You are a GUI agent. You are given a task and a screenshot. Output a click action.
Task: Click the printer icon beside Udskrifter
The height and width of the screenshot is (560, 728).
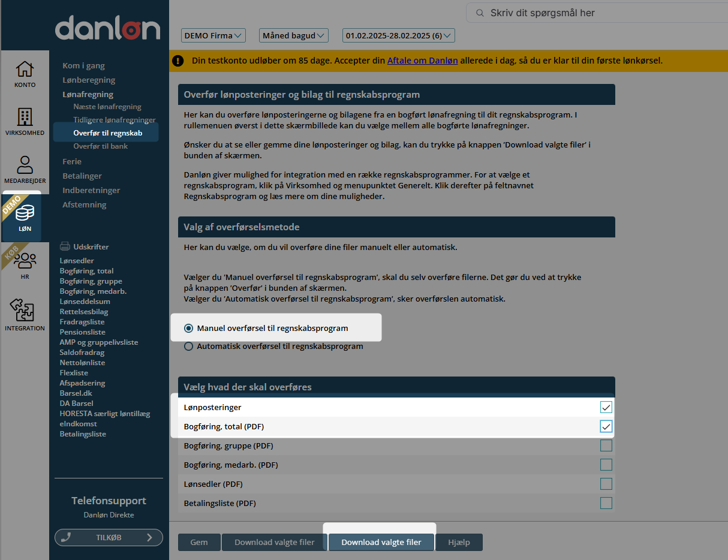click(65, 246)
